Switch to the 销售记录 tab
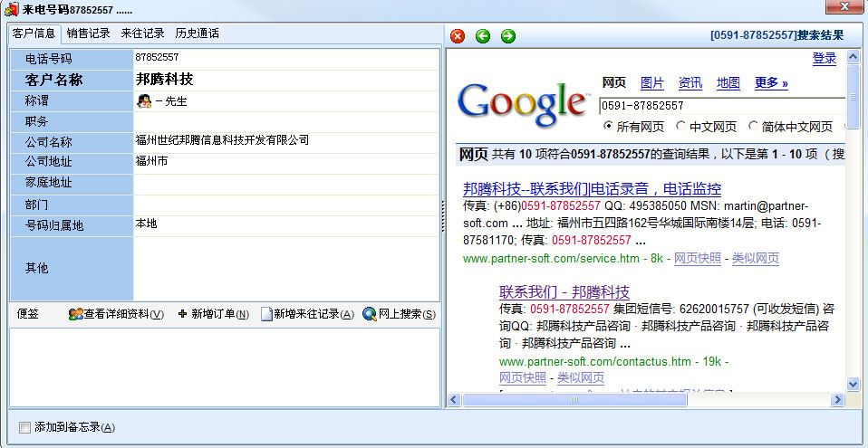868x448 pixels. pyautogui.click(x=88, y=33)
